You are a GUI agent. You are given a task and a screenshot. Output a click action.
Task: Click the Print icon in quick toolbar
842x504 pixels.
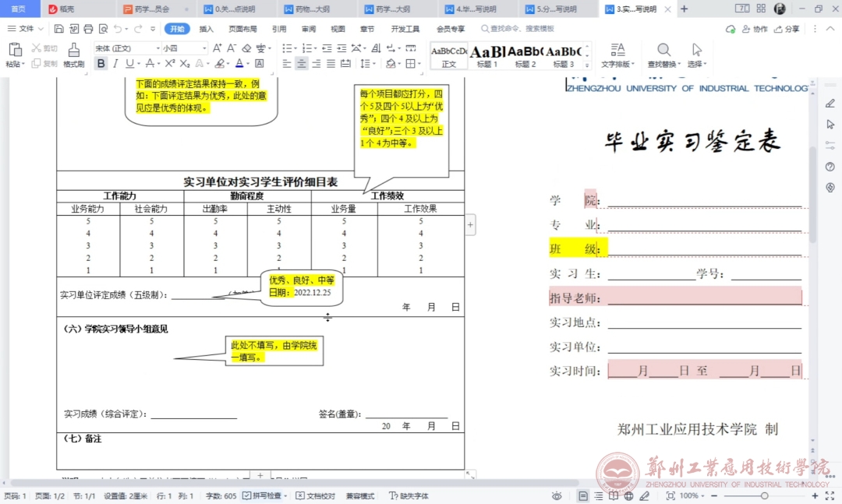88,29
